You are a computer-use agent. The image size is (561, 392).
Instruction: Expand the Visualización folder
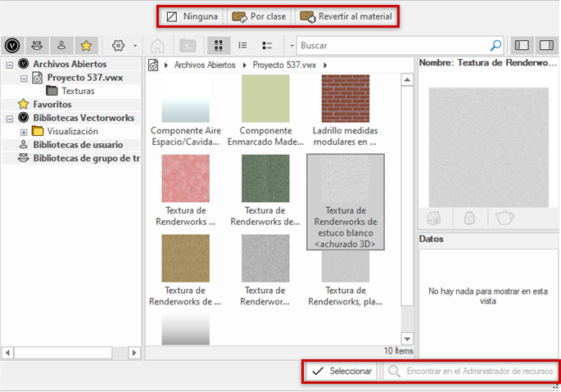click(24, 132)
